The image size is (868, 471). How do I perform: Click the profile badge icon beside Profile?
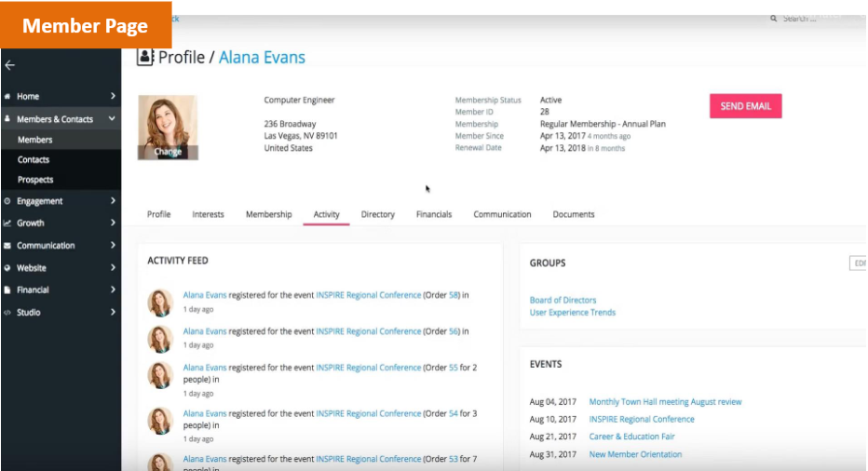145,57
